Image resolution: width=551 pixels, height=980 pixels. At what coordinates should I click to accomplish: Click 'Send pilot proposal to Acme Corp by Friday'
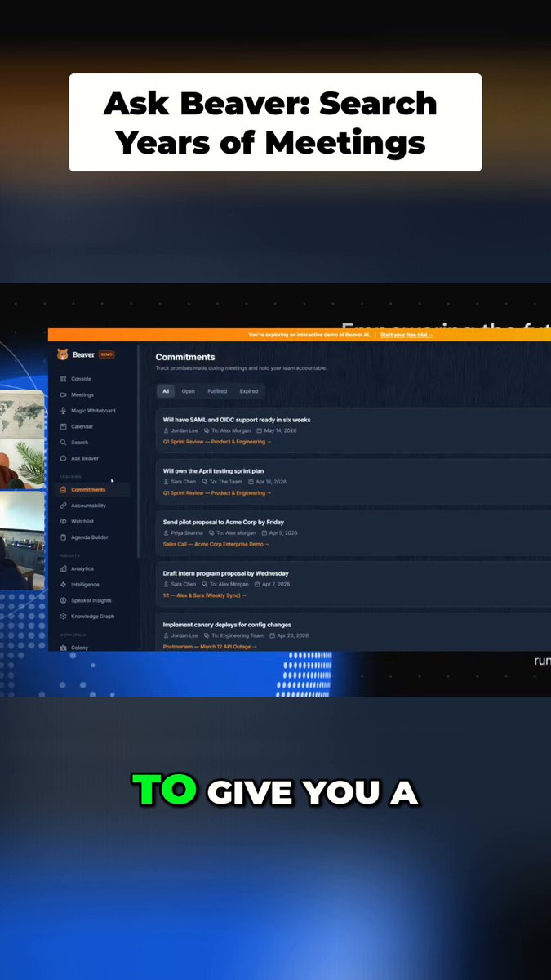pyautogui.click(x=224, y=522)
